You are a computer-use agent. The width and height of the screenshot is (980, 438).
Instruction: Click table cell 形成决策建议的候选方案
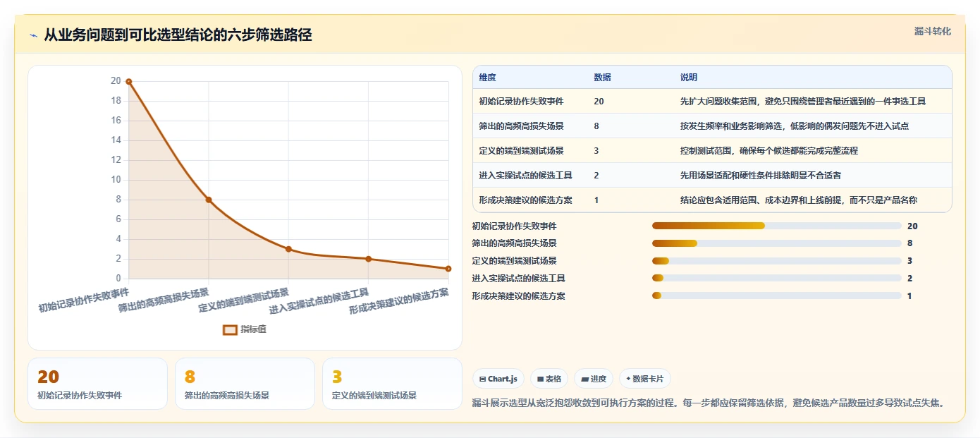pyautogui.click(x=525, y=200)
